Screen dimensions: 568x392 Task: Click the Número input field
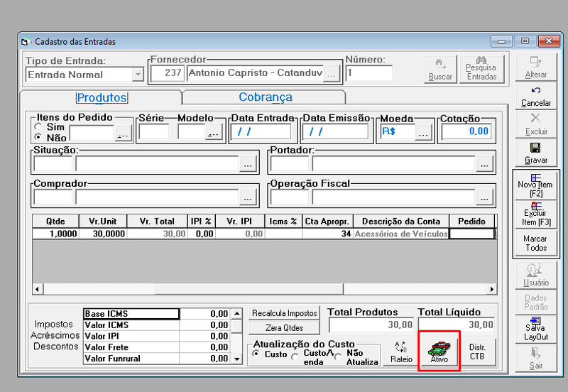[368, 73]
